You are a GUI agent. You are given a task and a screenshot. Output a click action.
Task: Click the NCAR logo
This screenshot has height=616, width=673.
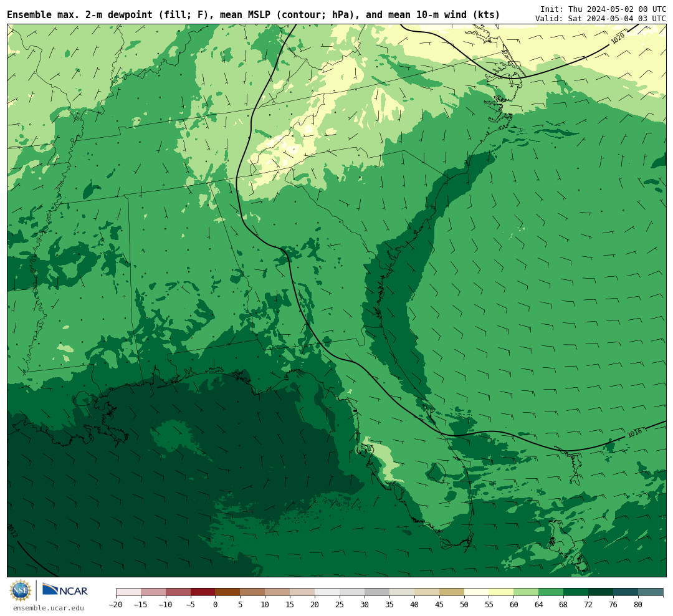click(x=65, y=590)
